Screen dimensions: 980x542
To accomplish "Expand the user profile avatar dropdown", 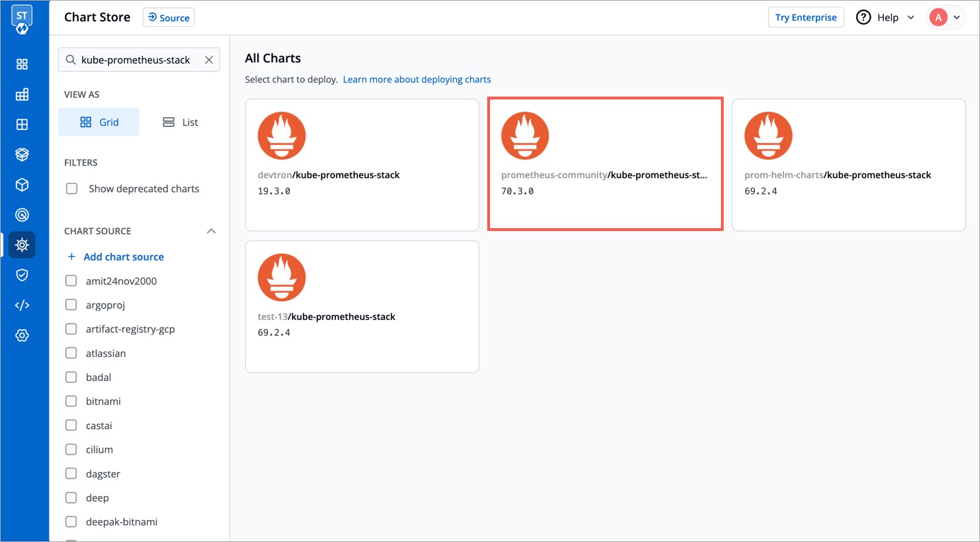I will tap(946, 18).
